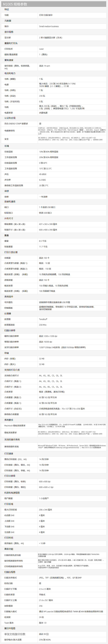Click the 230 MHz processor speed value
This screenshot has height=644, width=108.
click(x=43, y=325)
